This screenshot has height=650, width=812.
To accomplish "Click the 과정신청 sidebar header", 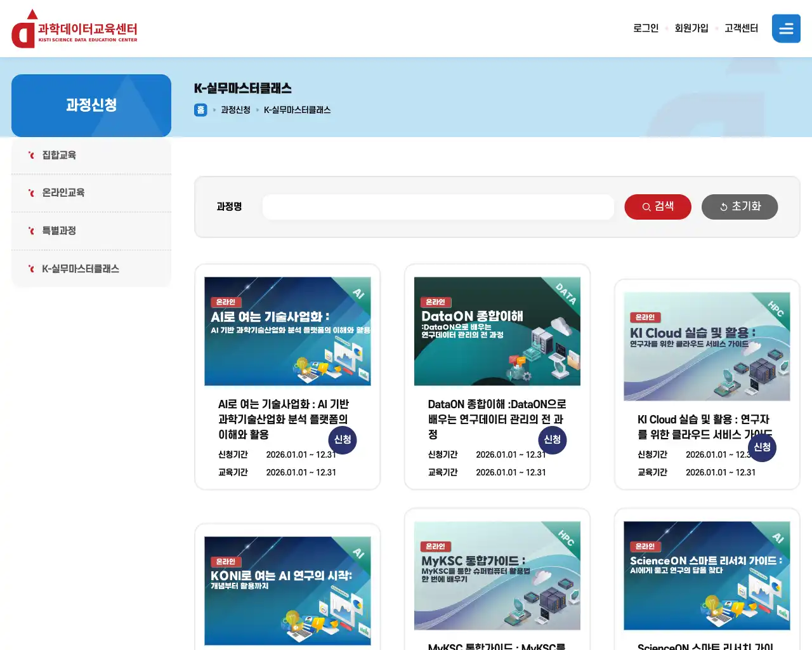I will coord(91,105).
